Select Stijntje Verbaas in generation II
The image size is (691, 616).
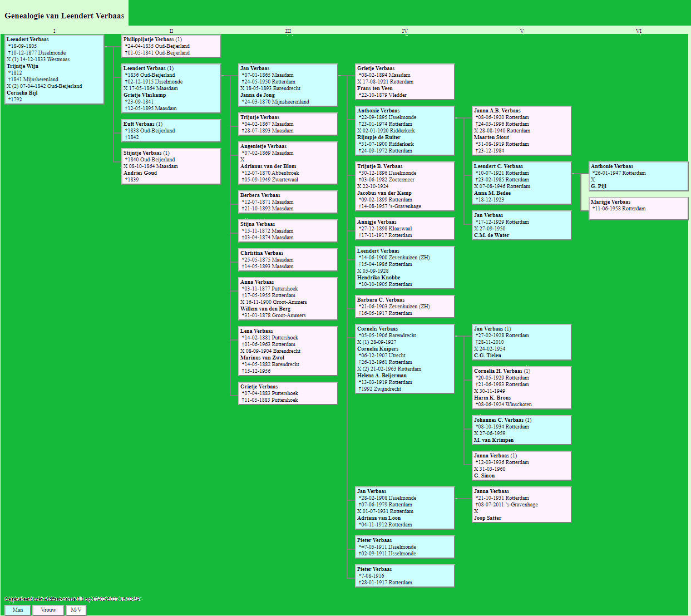point(171,166)
